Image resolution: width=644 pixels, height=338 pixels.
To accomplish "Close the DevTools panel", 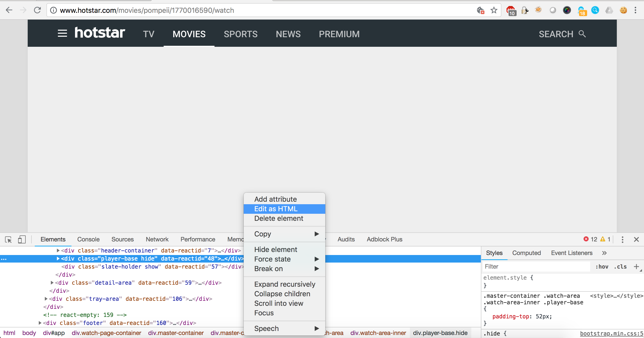I will point(636,239).
